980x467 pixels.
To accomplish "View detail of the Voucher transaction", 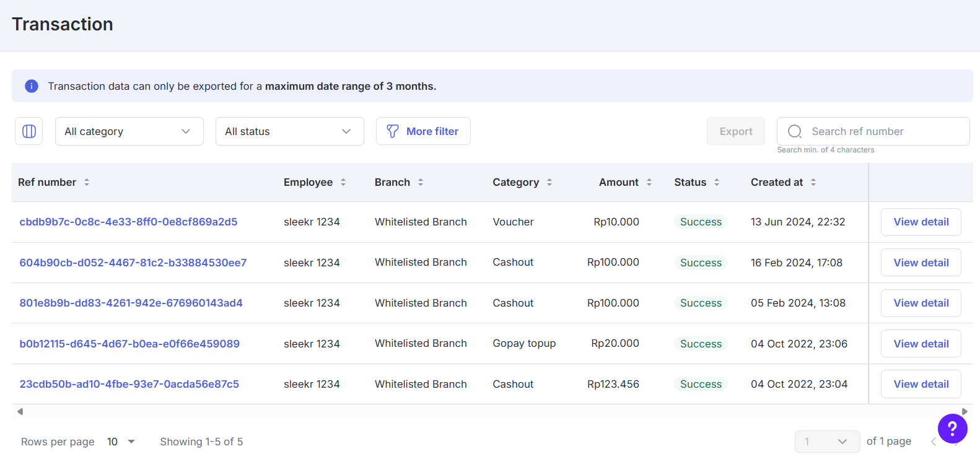I will pos(921,222).
